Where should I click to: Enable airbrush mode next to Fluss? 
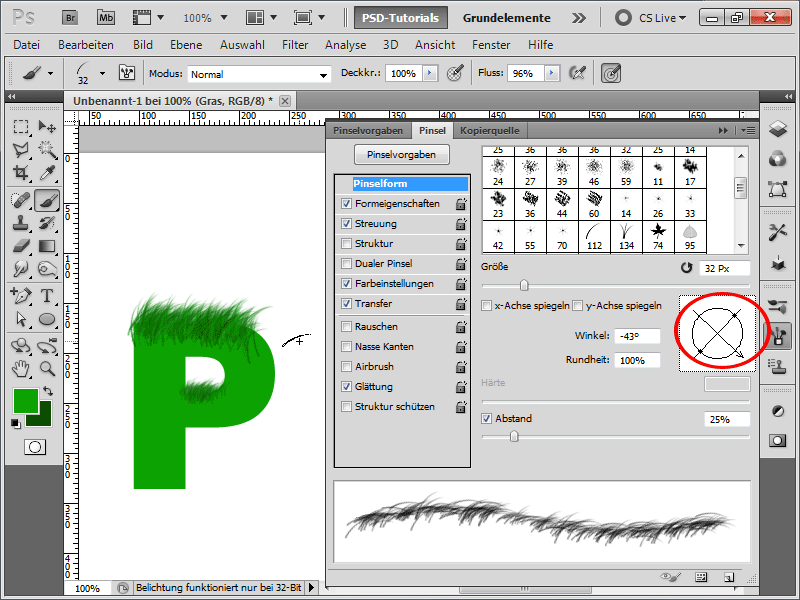click(577, 73)
